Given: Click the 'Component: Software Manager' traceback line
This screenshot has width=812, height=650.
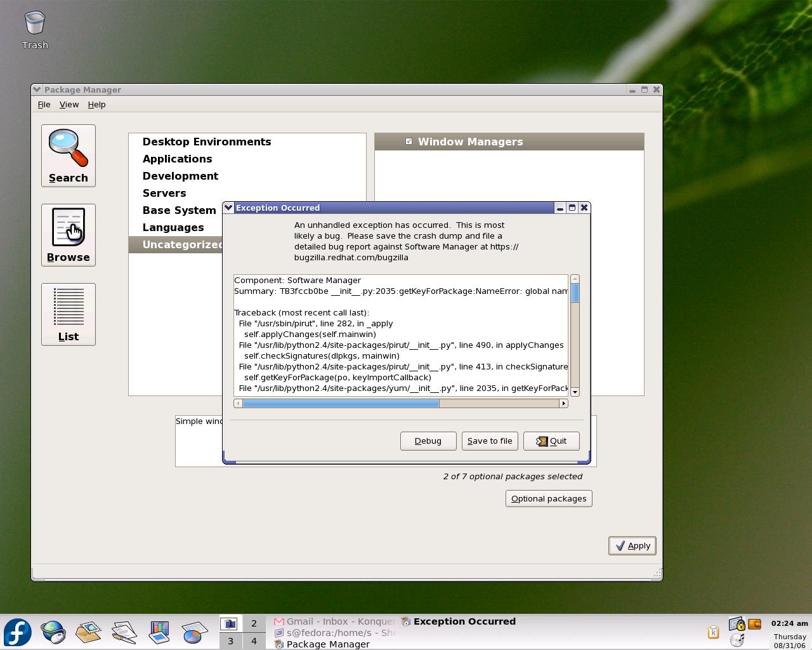Looking at the screenshot, I should (x=298, y=281).
